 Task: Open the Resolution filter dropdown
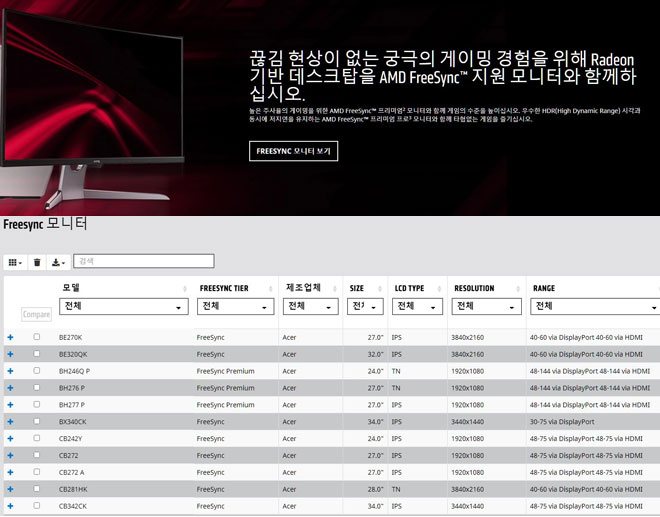tap(487, 306)
